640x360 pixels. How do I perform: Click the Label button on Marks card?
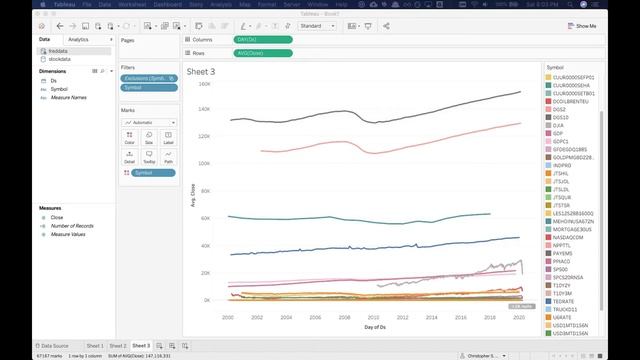pyautogui.click(x=168, y=138)
